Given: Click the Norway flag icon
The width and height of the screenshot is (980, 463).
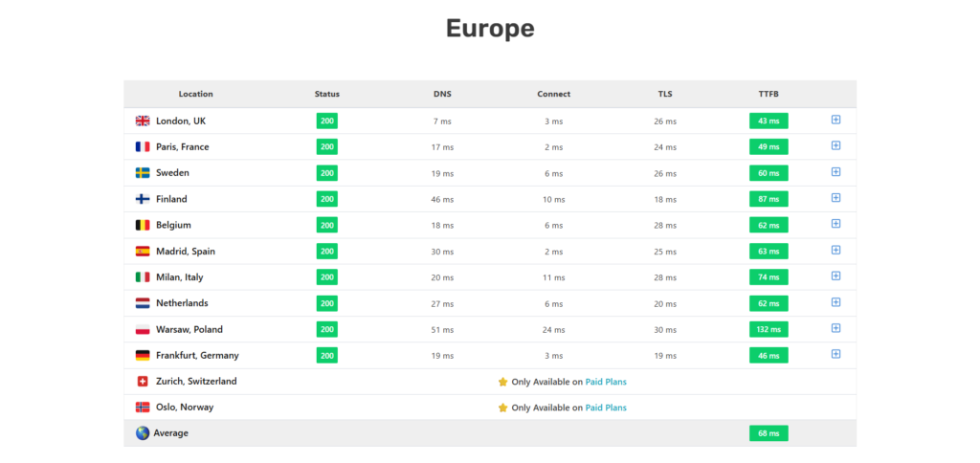Looking at the screenshot, I should pos(143,407).
